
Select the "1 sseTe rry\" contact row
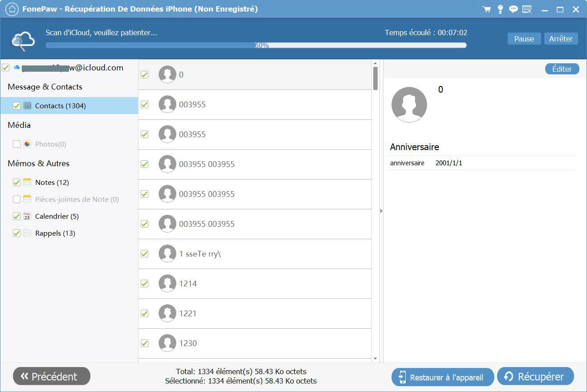coord(255,253)
